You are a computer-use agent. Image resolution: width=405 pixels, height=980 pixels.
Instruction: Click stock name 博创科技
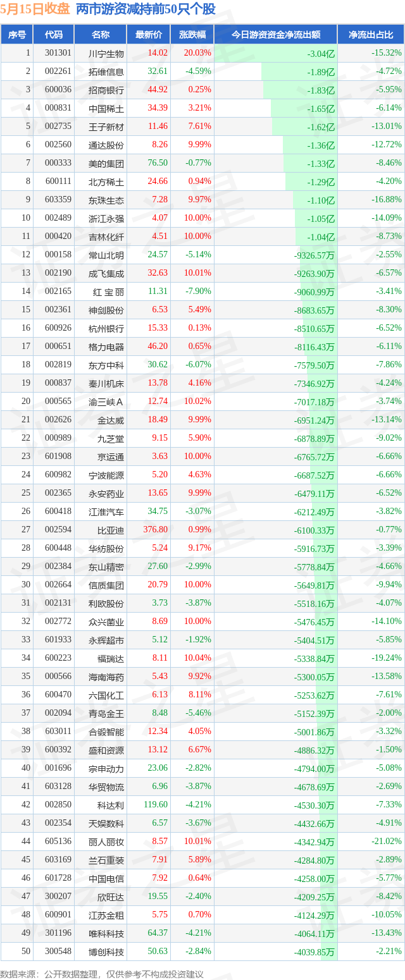[106, 952]
